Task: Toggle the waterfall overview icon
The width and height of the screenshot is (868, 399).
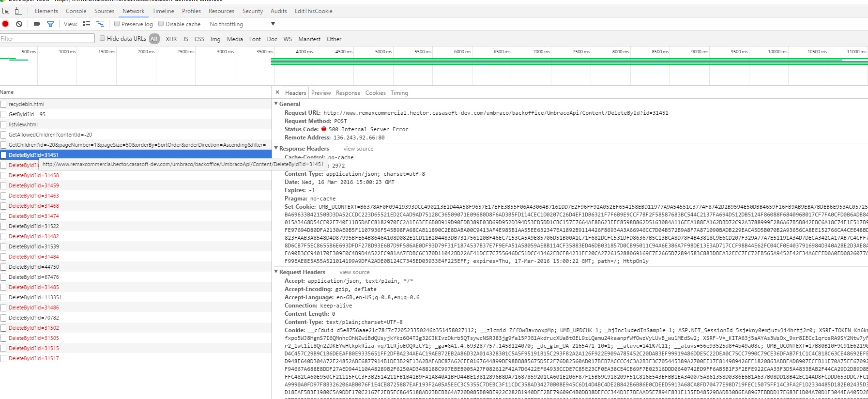Action: pos(100,24)
